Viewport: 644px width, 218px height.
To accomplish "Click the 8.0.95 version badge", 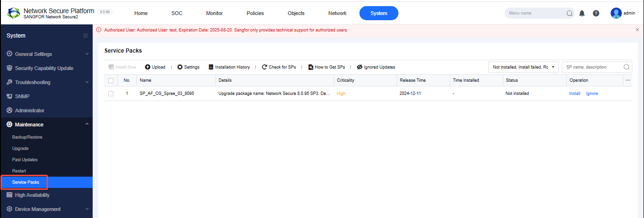I will point(104,11).
